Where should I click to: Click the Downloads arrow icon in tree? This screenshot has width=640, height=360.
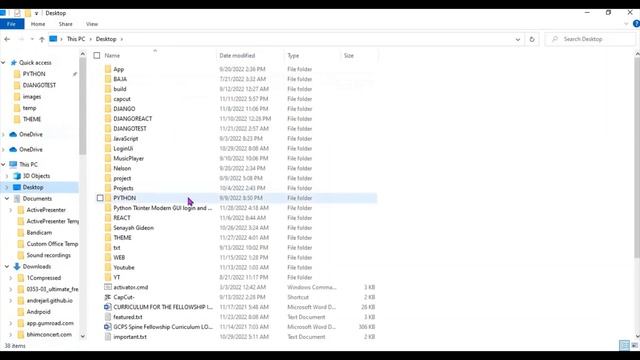tap(17, 267)
